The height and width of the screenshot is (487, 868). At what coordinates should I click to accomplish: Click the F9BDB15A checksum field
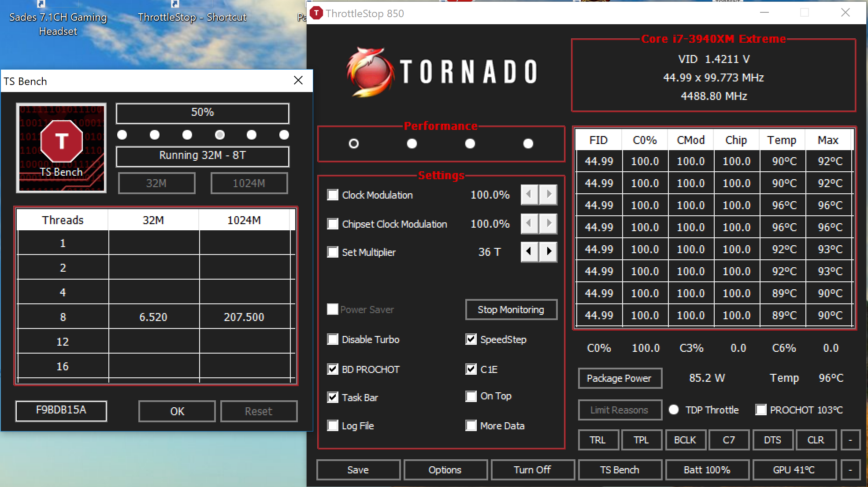click(x=61, y=411)
